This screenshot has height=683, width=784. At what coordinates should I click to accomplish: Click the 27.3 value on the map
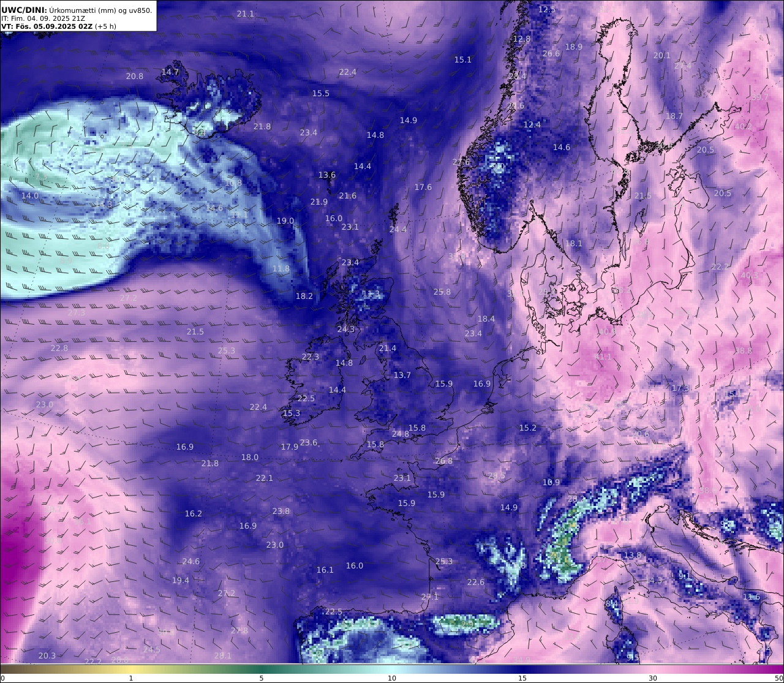[x=77, y=312]
